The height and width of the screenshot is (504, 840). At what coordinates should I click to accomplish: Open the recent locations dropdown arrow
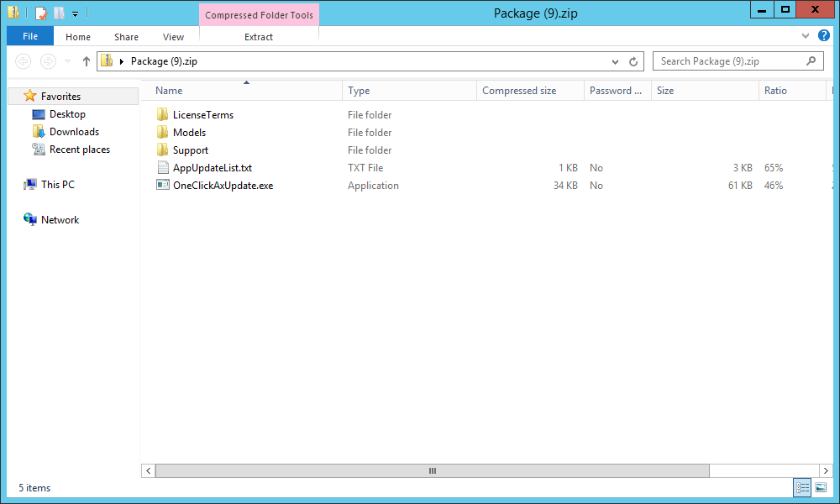[x=68, y=61]
